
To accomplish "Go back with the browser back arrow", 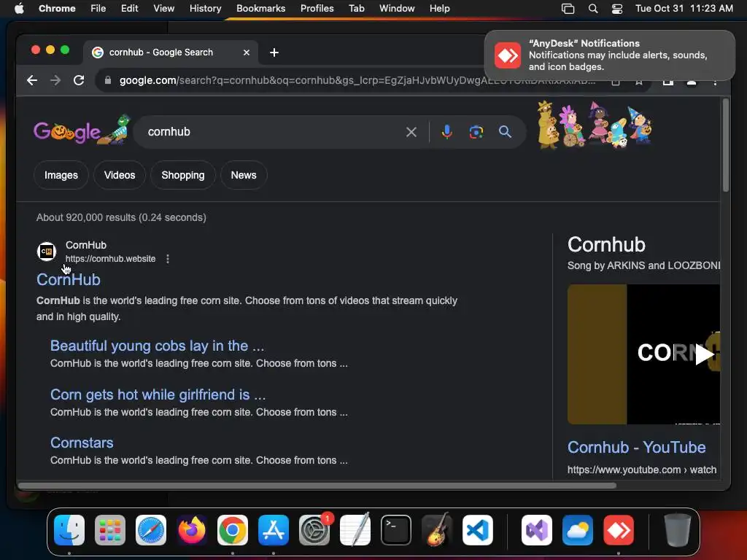I will pos(32,80).
